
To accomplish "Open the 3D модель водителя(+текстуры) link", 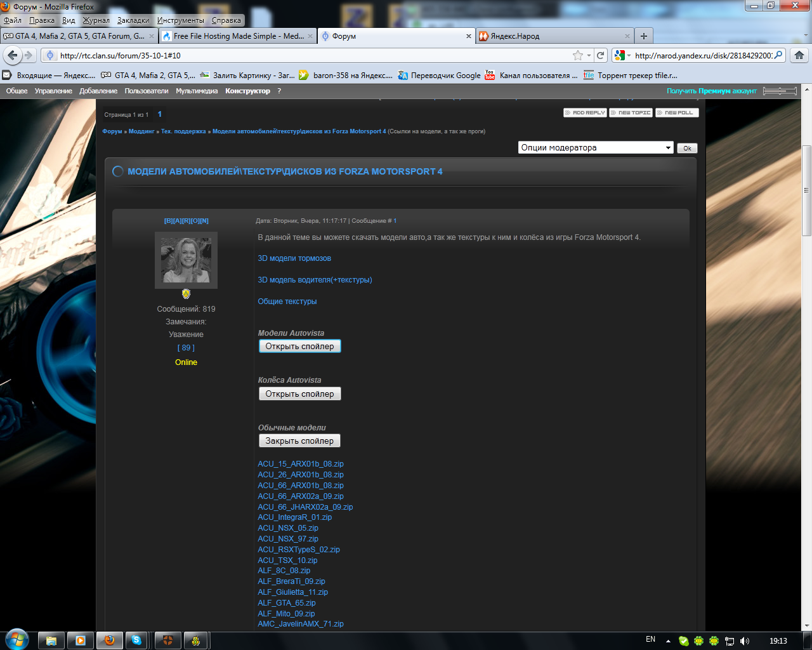I will click(x=315, y=280).
